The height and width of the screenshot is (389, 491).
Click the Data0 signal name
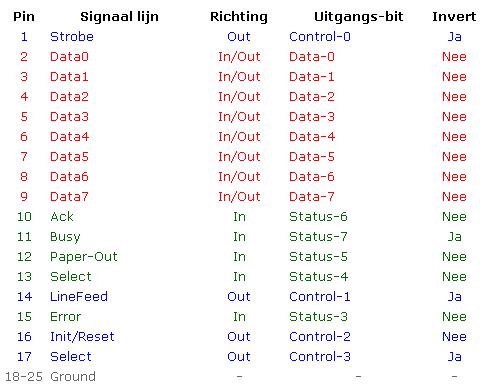pyautogui.click(x=69, y=57)
